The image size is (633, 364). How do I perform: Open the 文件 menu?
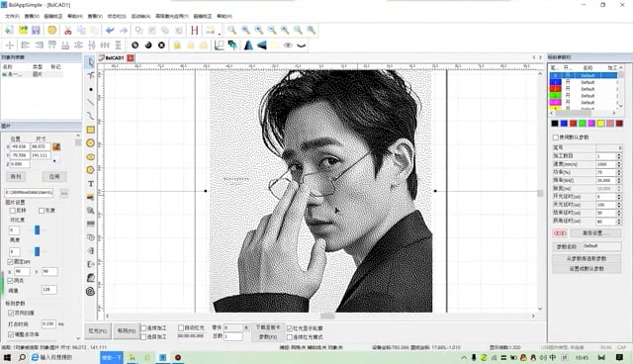click(12, 16)
